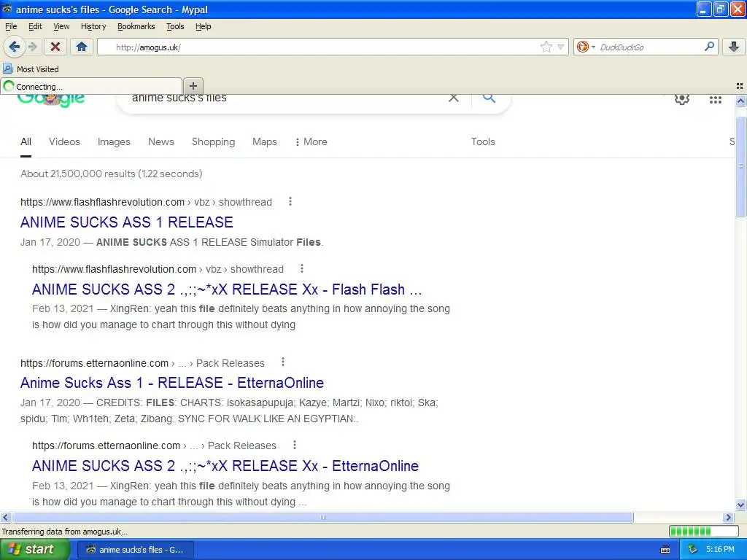Open ANIME SUCKS ASS 2 EtternaOnline link
747x560 pixels.
tap(225, 465)
